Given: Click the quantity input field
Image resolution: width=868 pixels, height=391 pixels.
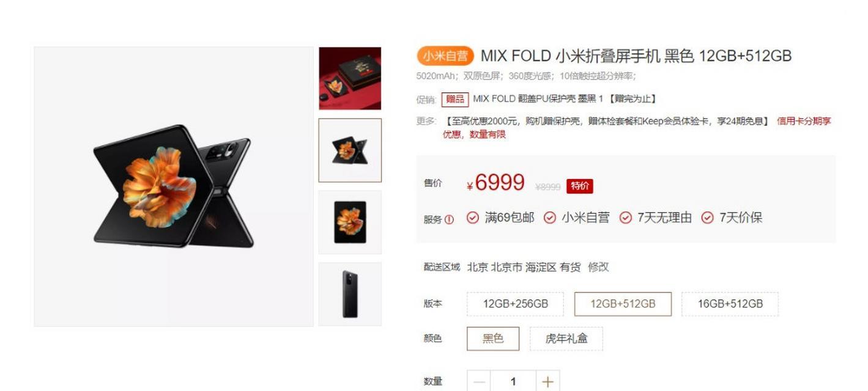Looking at the screenshot, I should pos(513,382).
